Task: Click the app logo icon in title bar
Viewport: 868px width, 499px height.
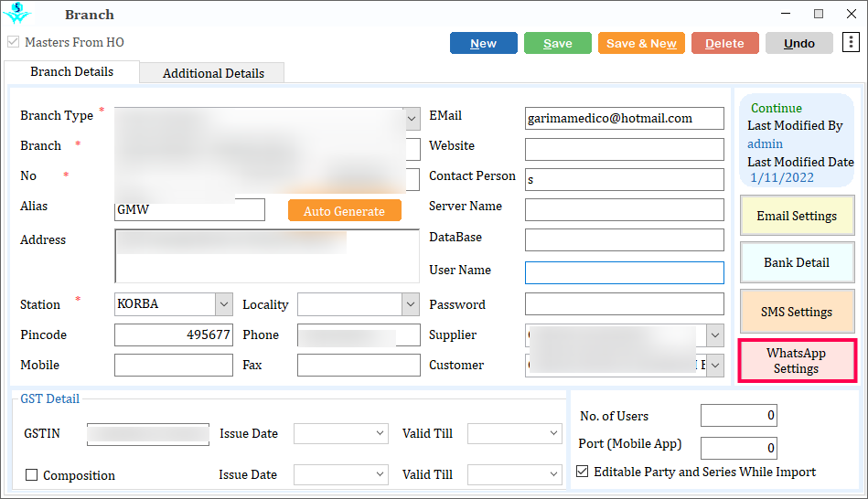Action: click(x=16, y=14)
